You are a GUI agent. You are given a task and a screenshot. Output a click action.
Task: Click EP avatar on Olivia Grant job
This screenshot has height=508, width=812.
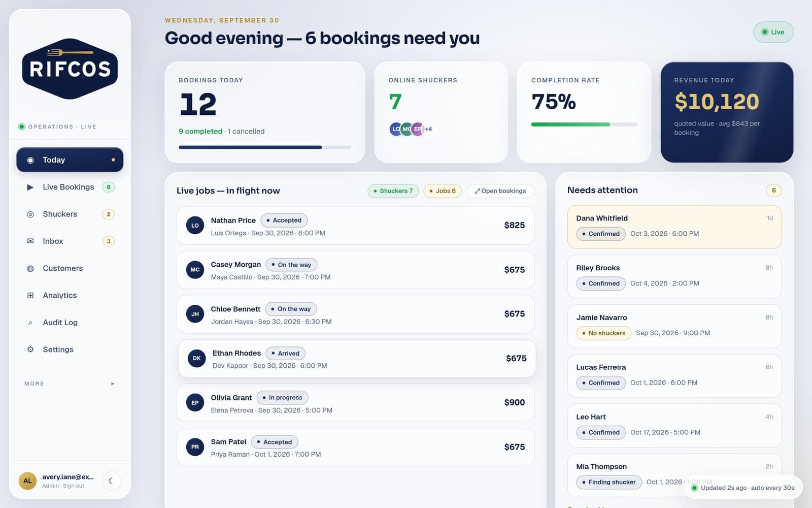[195, 403]
